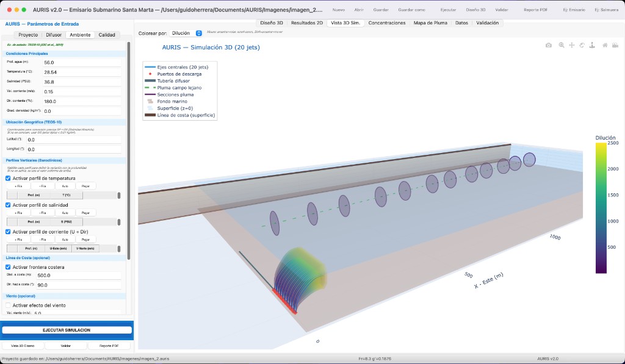Click the bottom Reporte PDF button
Screen dimensions: 625x364
coord(109,346)
